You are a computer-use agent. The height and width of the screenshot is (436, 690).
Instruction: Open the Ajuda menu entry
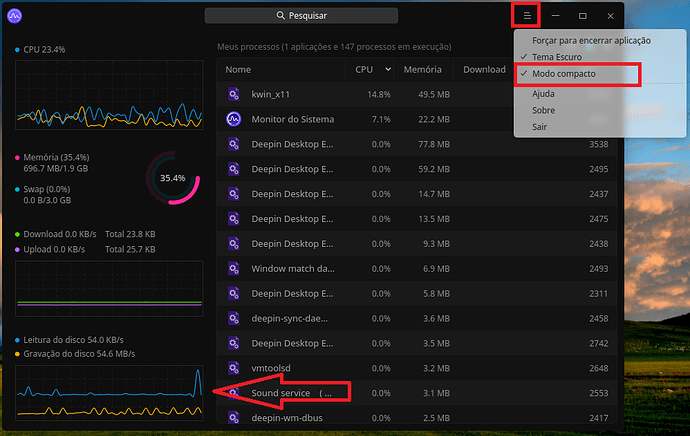[x=543, y=94]
